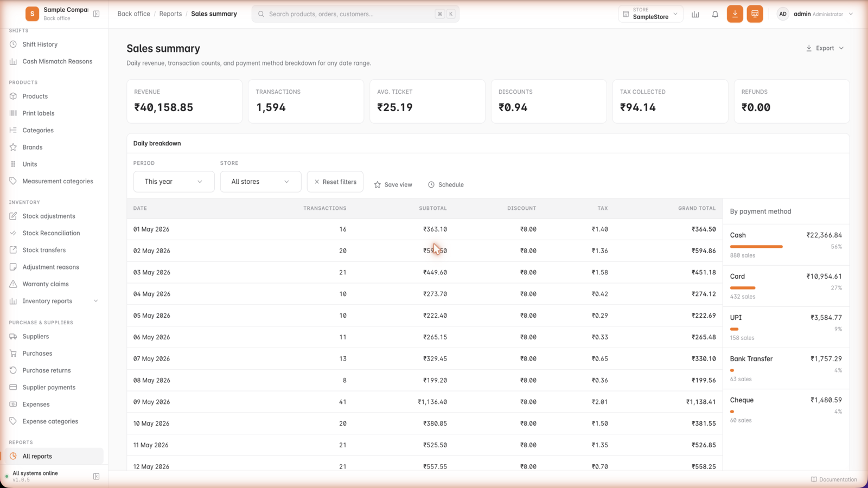Click the ₹1,138.41 grand total value
The width and height of the screenshot is (868, 488).
tap(701, 402)
